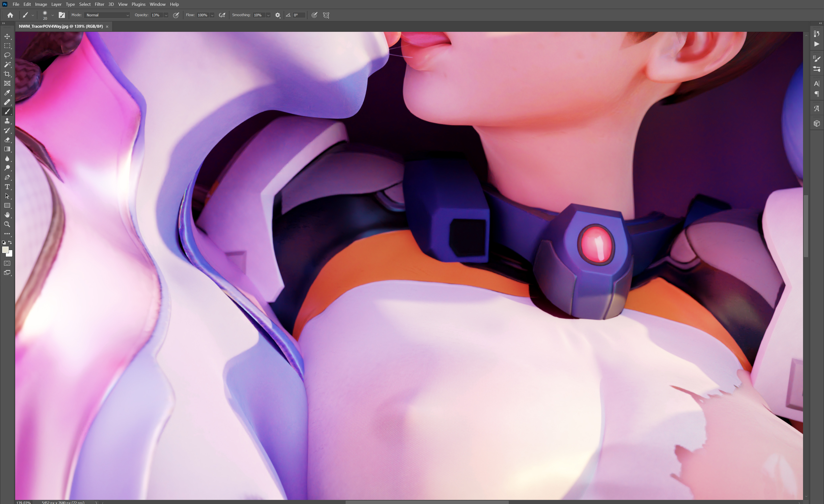Select the Horizontal Type tool
The width and height of the screenshot is (824, 504).
(7, 187)
